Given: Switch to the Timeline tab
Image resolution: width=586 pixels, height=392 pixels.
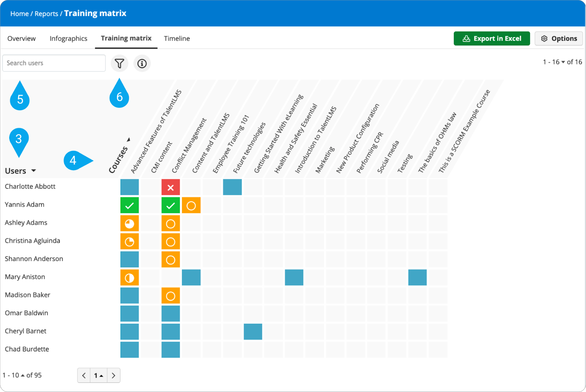Looking at the screenshot, I should [x=177, y=38].
